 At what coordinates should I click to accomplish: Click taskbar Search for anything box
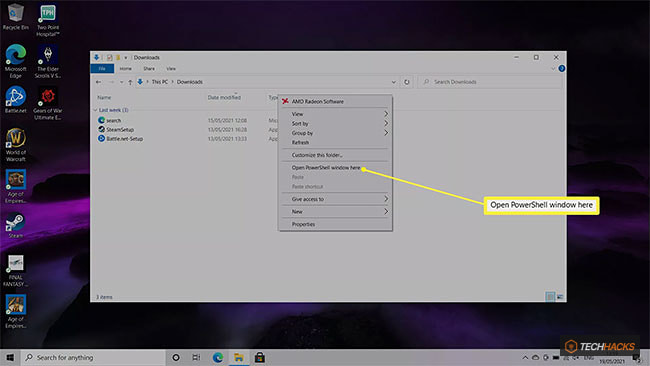pyautogui.click(x=94, y=357)
